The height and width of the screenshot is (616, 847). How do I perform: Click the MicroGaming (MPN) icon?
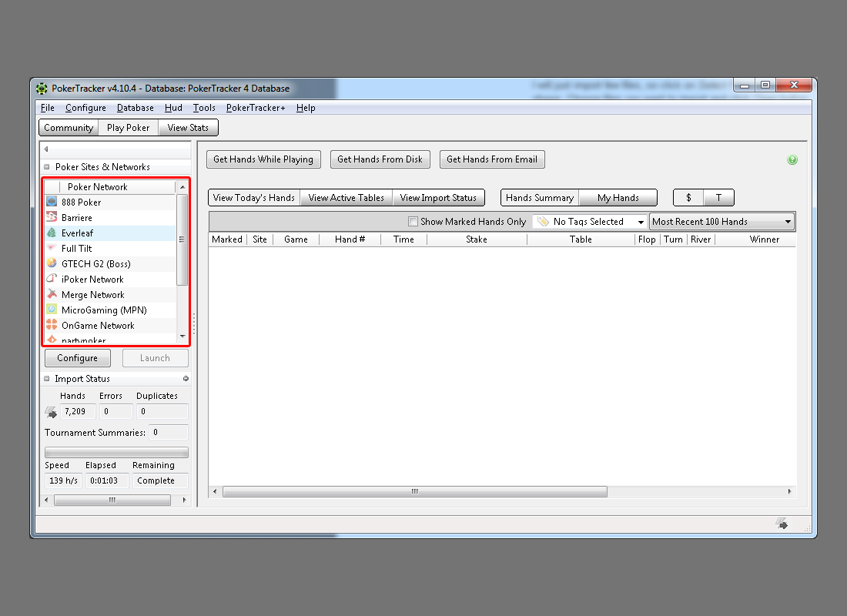click(x=52, y=310)
